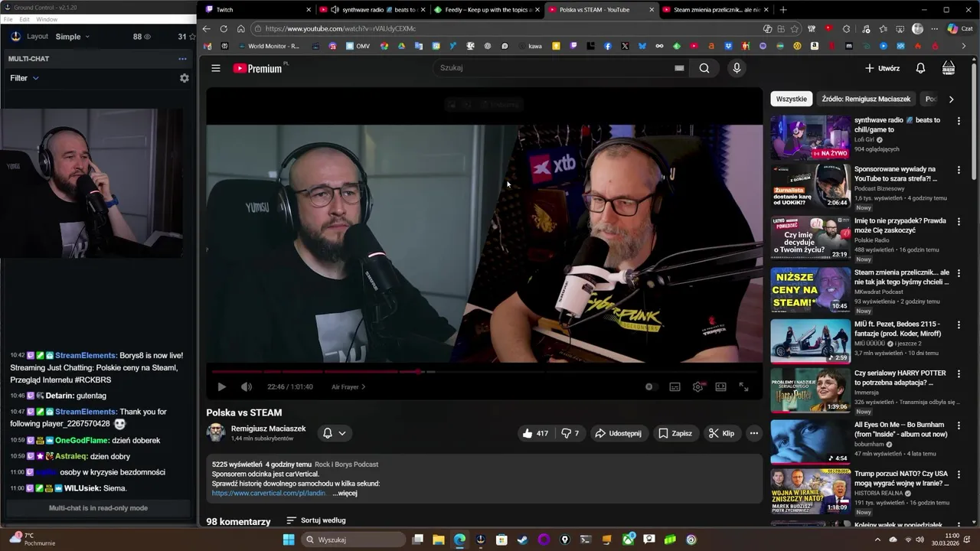Expand notification bell dropdown for Remigiusz Maciaszek
The image size is (980, 551).
coord(335,433)
